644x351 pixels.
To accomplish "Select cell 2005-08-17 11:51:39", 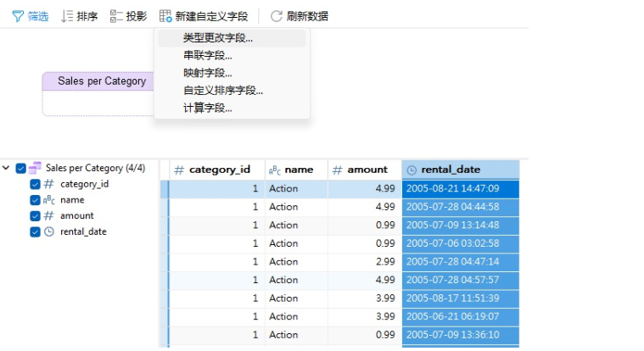I will pyautogui.click(x=461, y=298).
